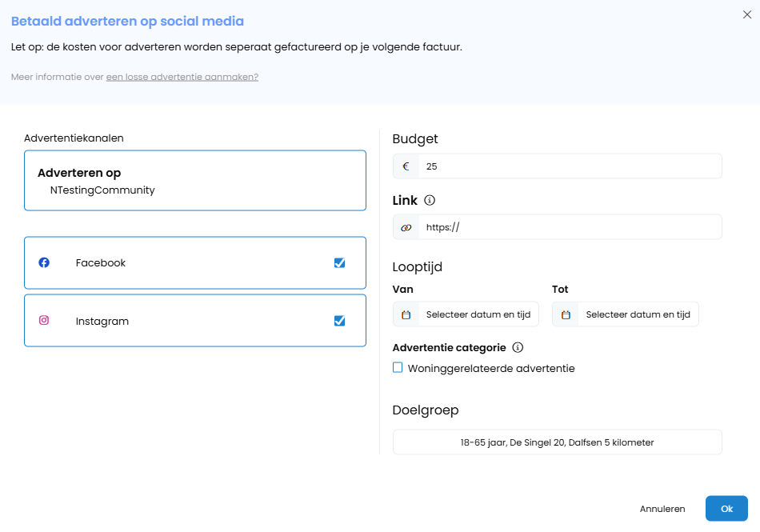The image size is (760, 532).
Task: Click the info icon next to Advertentie categorie
Action: [x=518, y=347]
